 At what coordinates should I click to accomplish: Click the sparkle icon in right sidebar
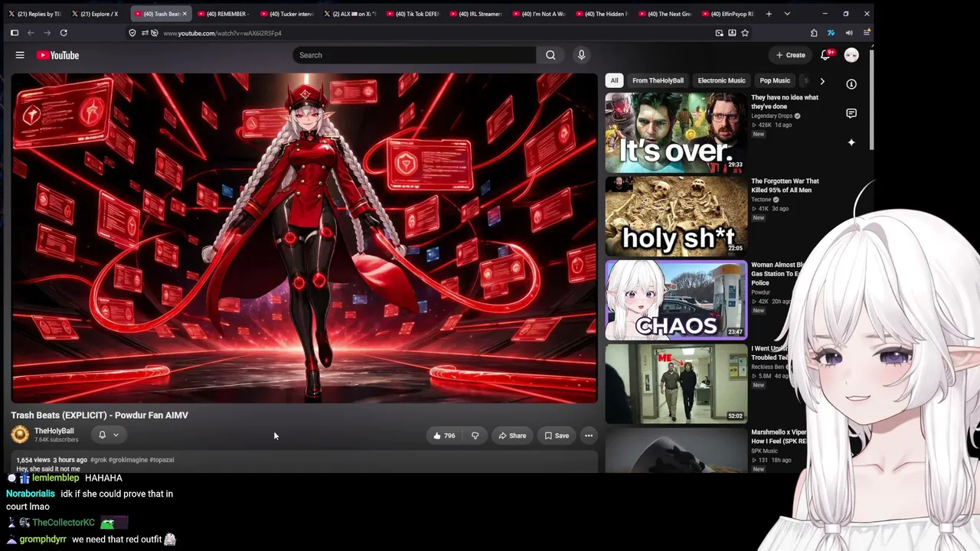click(x=851, y=142)
